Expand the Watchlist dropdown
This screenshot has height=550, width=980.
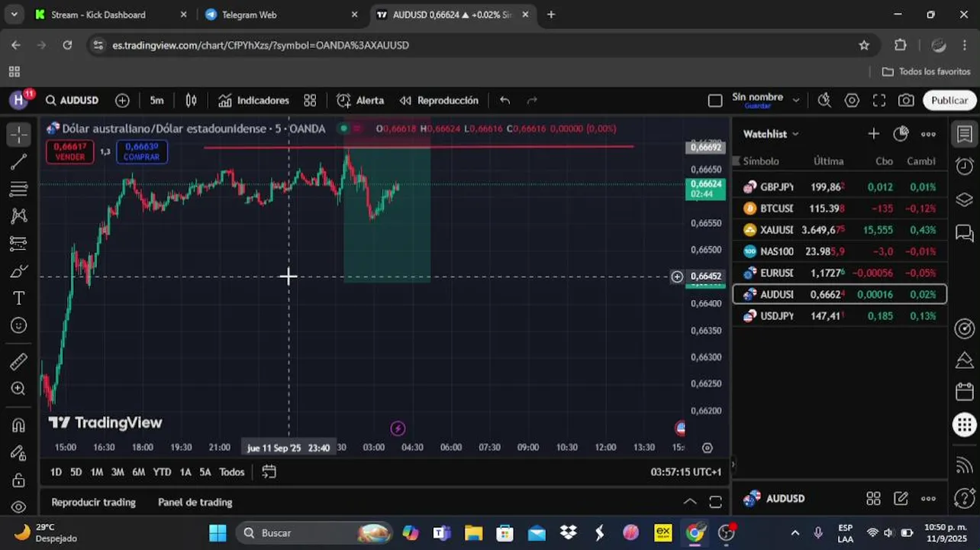pyautogui.click(x=771, y=134)
